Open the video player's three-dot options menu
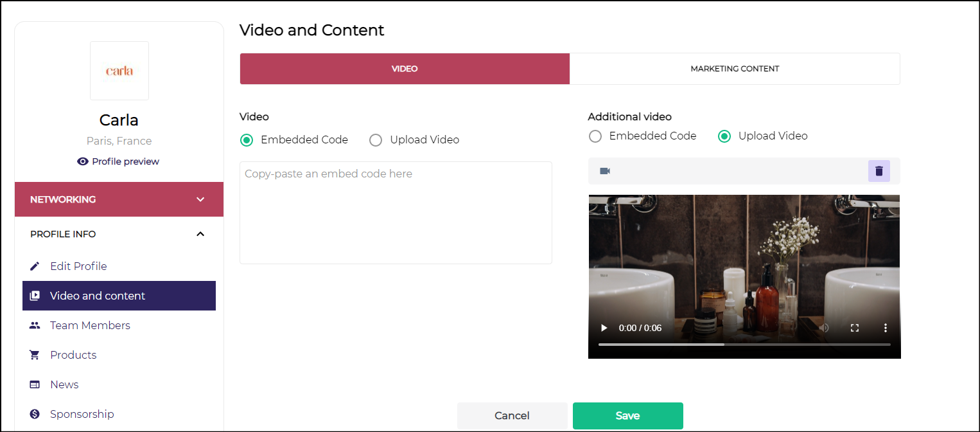Screen dimensions: 980x432 tap(886, 328)
